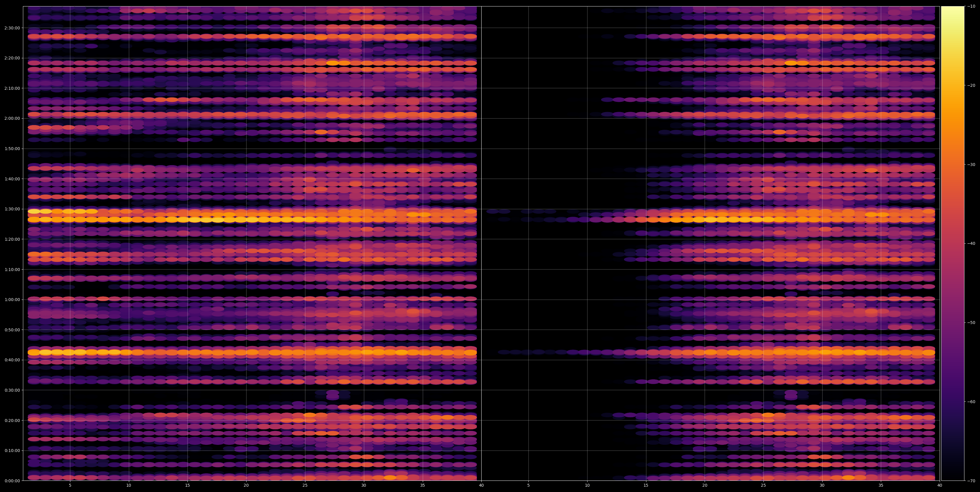Click the 0:00:00 time axis label

click(12, 481)
